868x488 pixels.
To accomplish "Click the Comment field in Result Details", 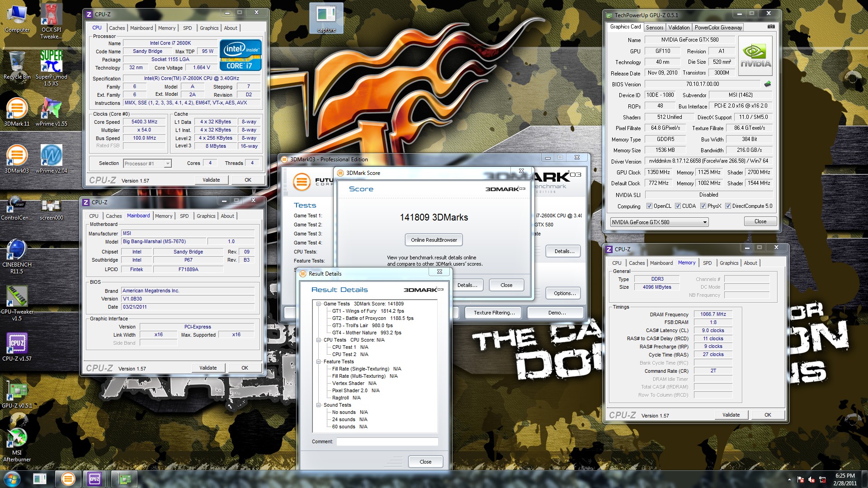I will click(x=387, y=441).
